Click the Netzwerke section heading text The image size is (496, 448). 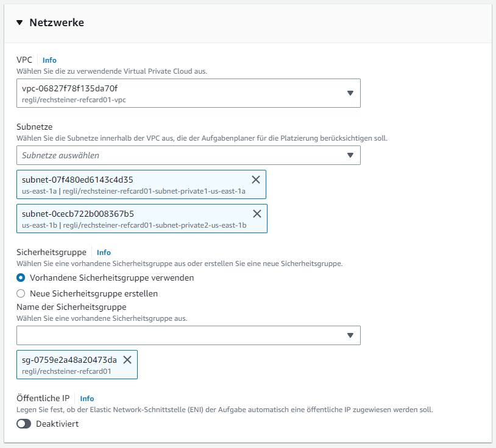pyautogui.click(x=57, y=23)
